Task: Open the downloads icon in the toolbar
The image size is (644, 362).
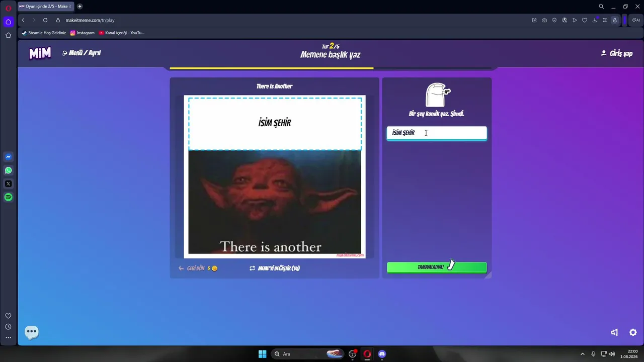Action: tap(595, 20)
